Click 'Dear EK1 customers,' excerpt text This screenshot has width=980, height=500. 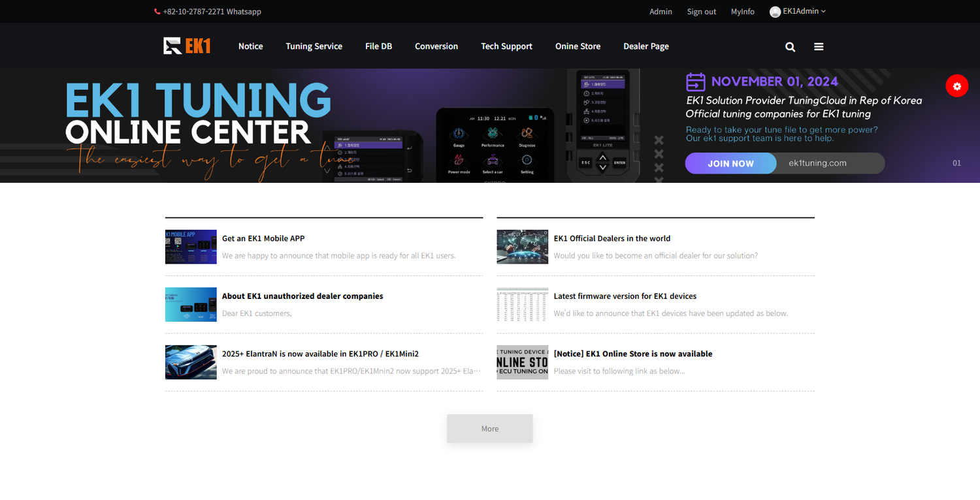257,313
